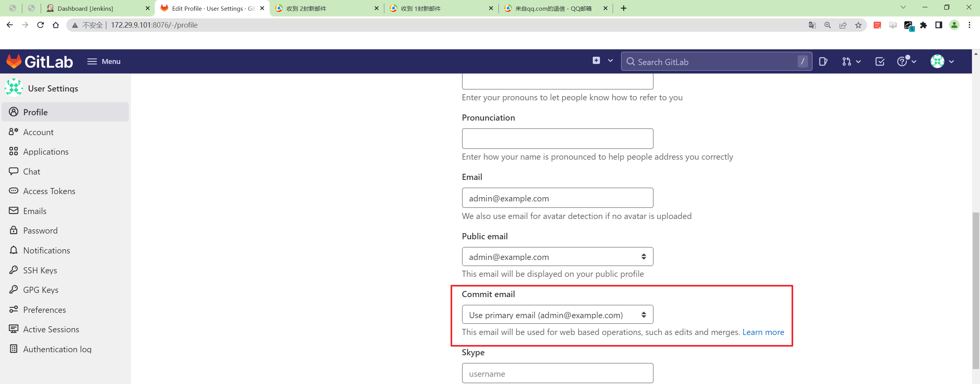Click the Chat bubble icon
This screenshot has width=980, height=384.
coord(13,171)
